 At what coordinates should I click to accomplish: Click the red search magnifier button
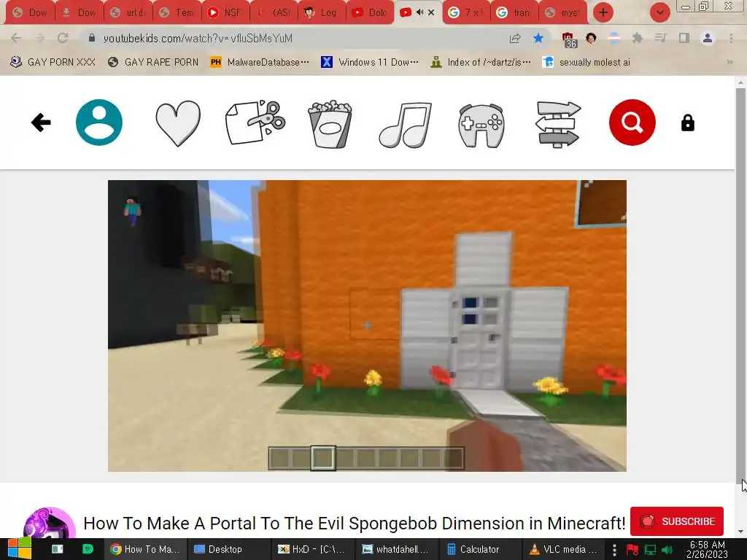tap(632, 122)
